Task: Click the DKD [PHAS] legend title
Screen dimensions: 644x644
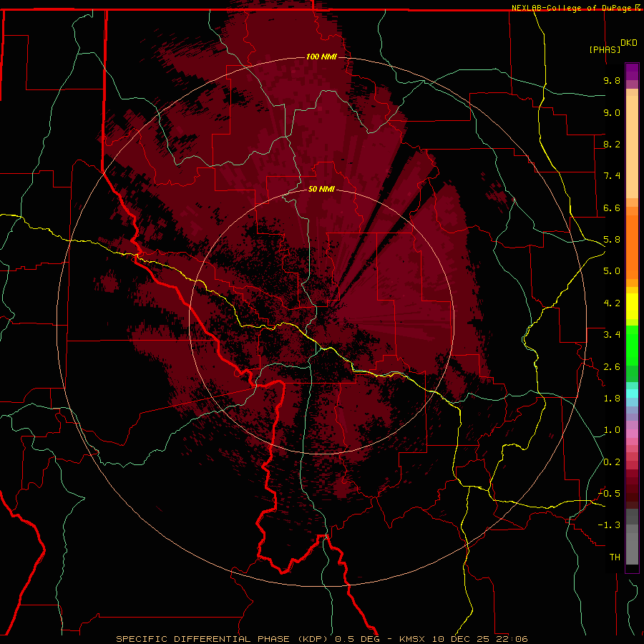Action: tap(613, 47)
